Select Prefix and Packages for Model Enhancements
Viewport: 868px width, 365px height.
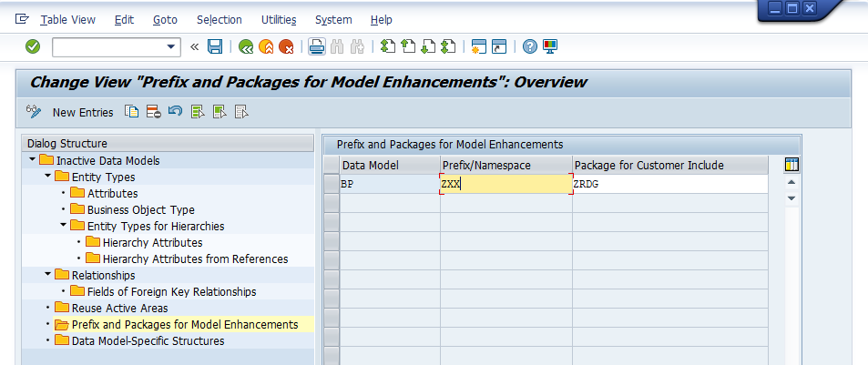(x=185, y=324)
